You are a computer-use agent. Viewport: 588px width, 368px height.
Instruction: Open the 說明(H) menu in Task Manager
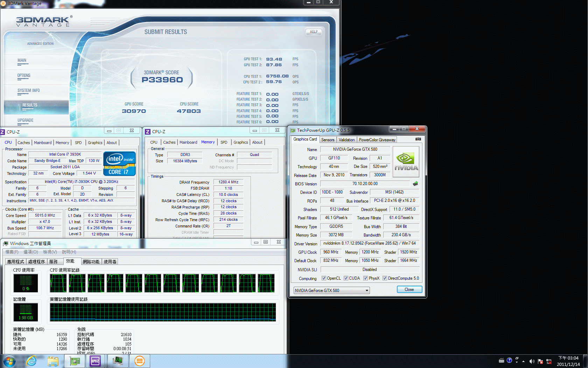point(69,252)
